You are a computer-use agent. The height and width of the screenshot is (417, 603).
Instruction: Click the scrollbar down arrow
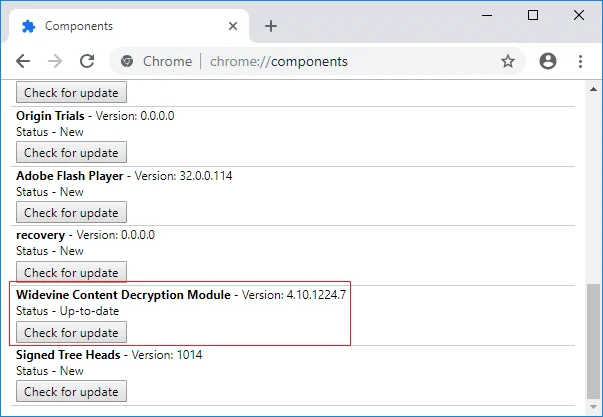tap(593, 407)
